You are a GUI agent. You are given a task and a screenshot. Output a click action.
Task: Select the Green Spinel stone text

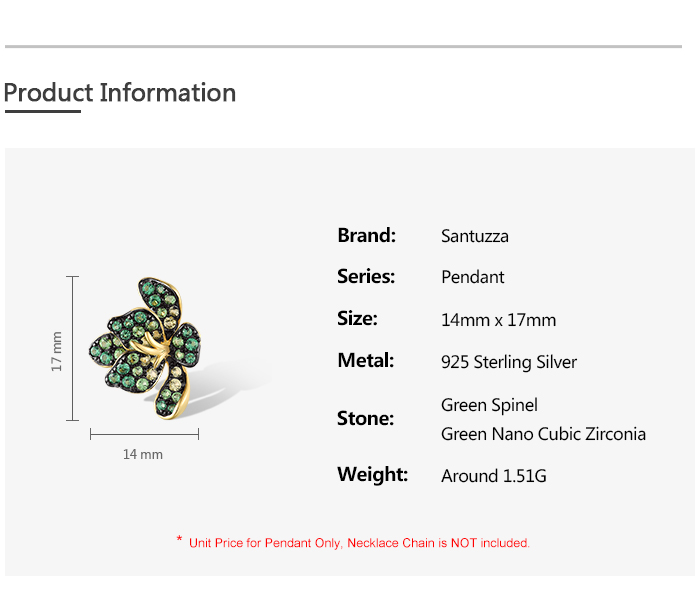(x=489, y=405)
